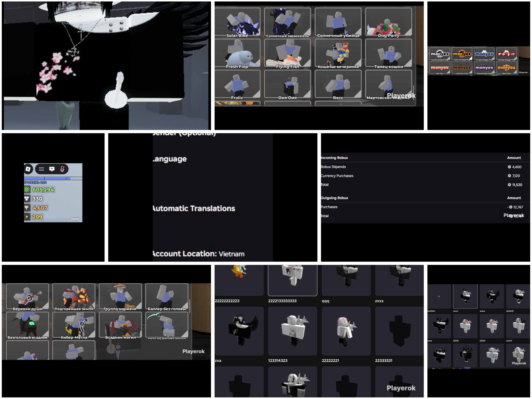Select the Lantern Tag
532x399 pixels.
coord(462,68)
